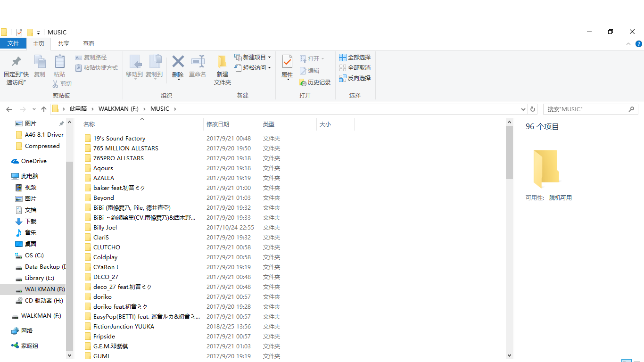
Task: Expand the address bar history dropdown
Action: 523,109
